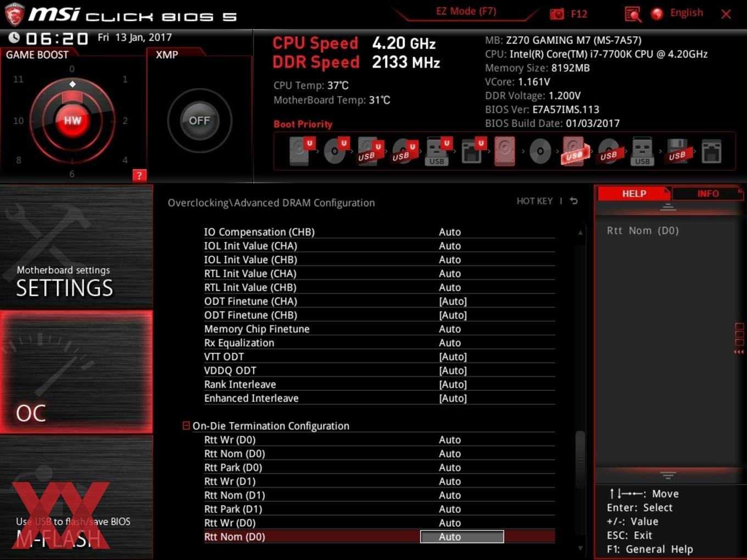747x560 pixels.
Task: Select the glowing legacy USB hard disk boot icon
Action: tap(575, 151)
